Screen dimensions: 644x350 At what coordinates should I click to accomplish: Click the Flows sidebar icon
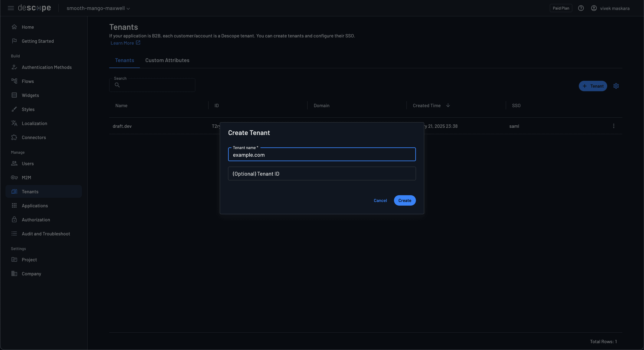[x=14, y=81]
